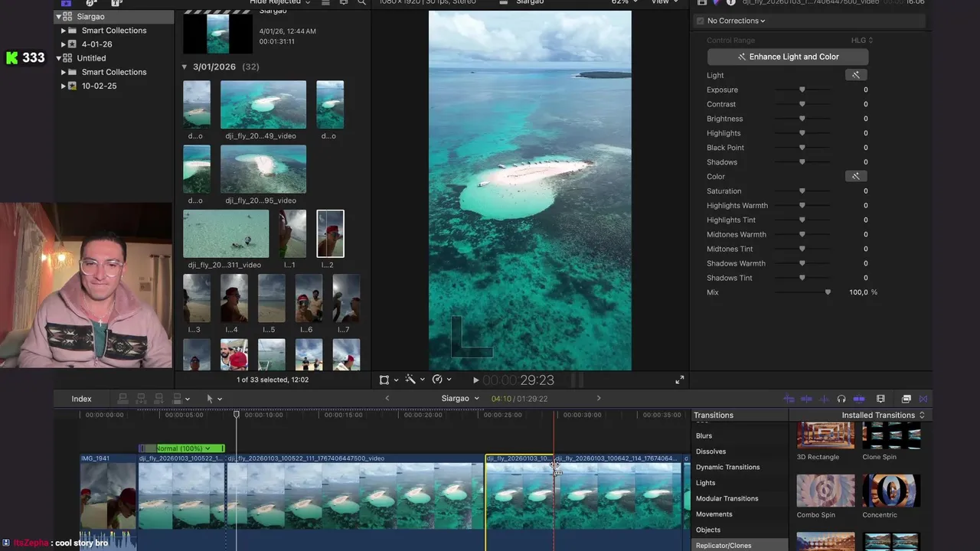Select the Dissolves transitions category
Image resolution: width=980 pixels, height=551 pixels.
[710, 452]
